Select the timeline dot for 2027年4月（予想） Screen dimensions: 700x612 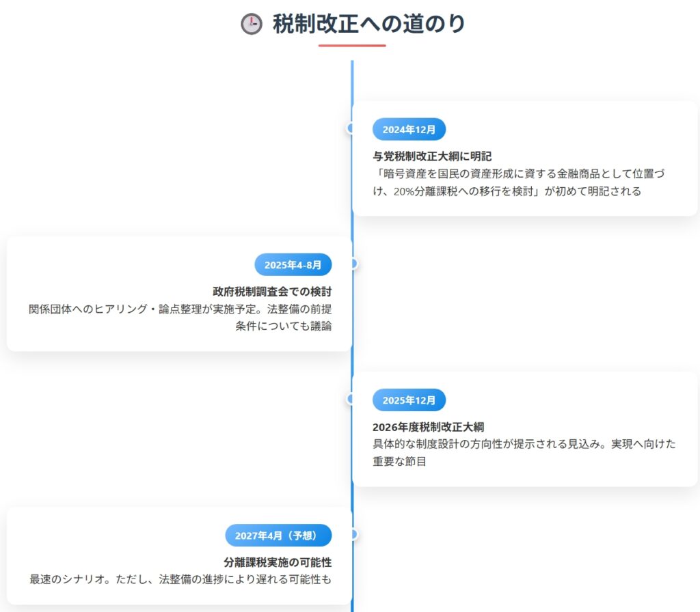click(353, 535)
